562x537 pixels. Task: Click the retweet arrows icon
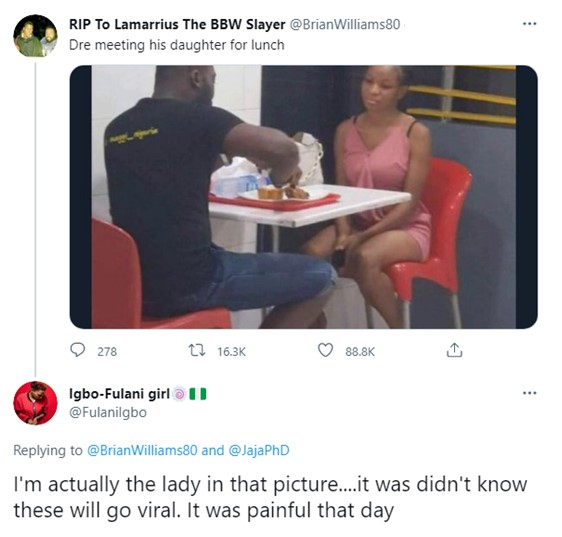[x=197, y=350]
